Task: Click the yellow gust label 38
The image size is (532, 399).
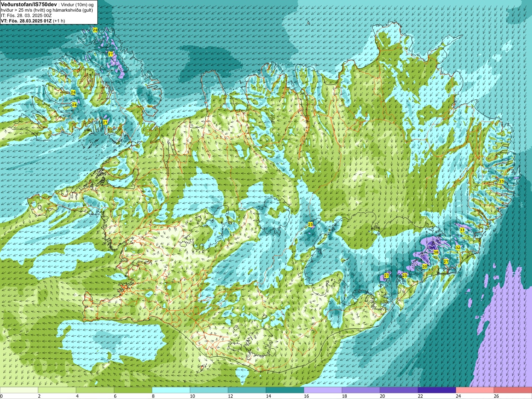Action: (x=436, y=252)
